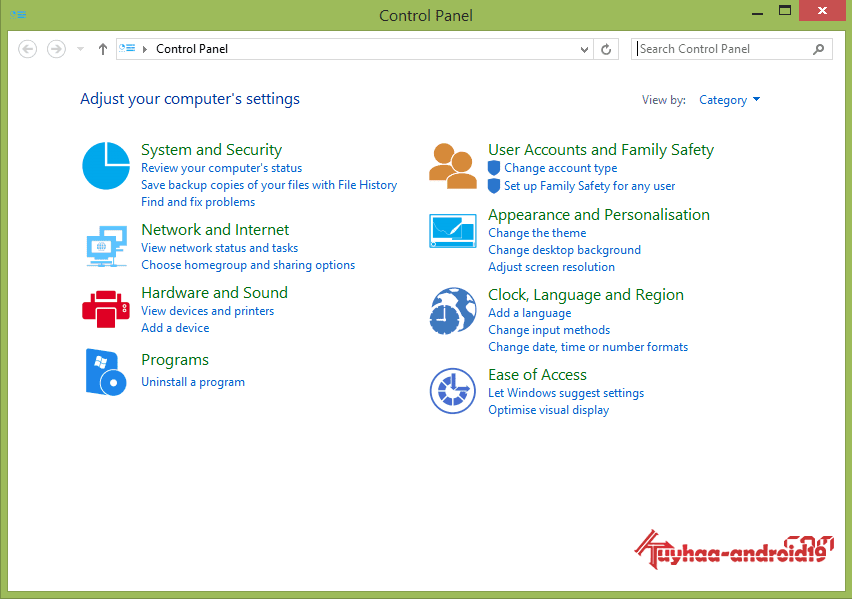Click the shield icon beside Set up Family Safety
The width and height of the screenshot is (852, 599).
[493, 186]
